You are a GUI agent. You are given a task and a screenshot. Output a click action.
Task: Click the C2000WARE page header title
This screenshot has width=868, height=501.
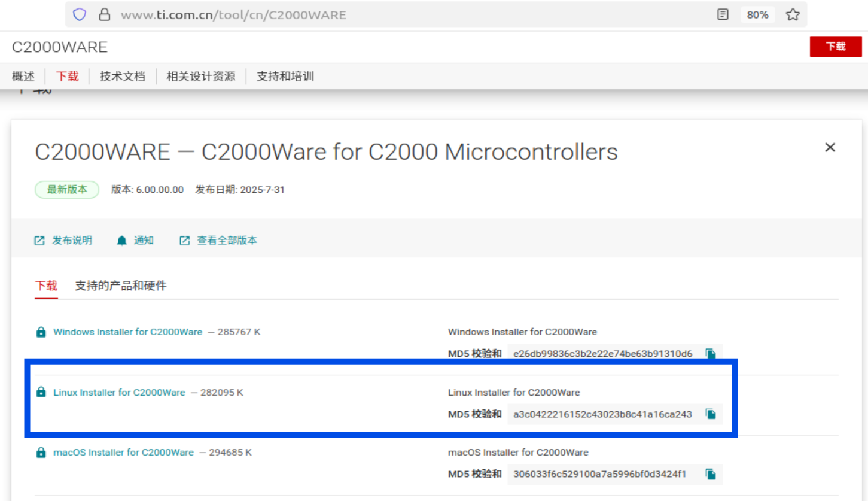(x=60, y=47)
